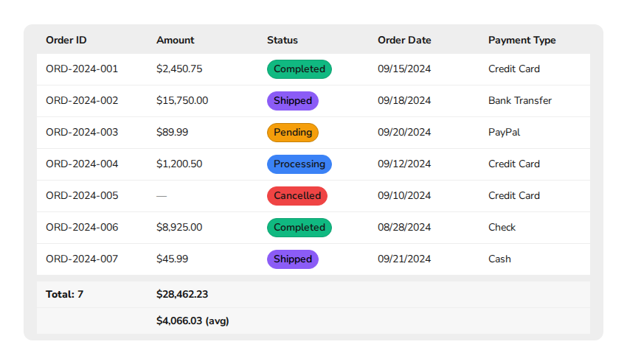Click the Completed badge for ORD-2024-001

pyautogui.click(x=299, y=69)
